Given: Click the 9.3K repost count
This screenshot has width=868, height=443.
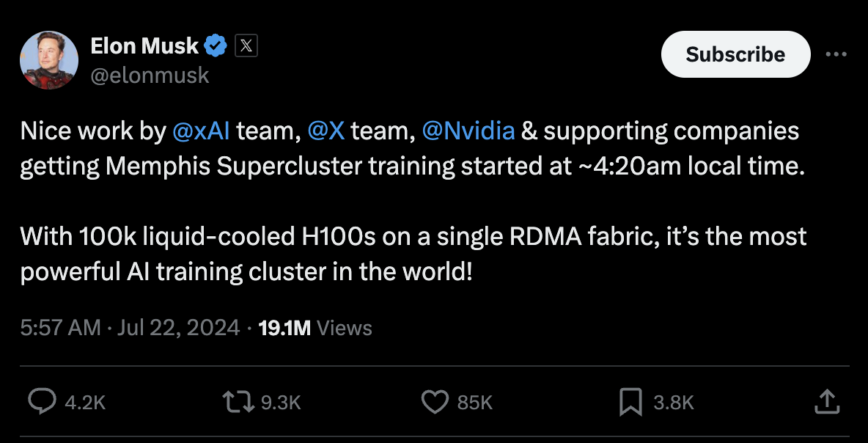Looking at the screenshot, I should point(281,402).
